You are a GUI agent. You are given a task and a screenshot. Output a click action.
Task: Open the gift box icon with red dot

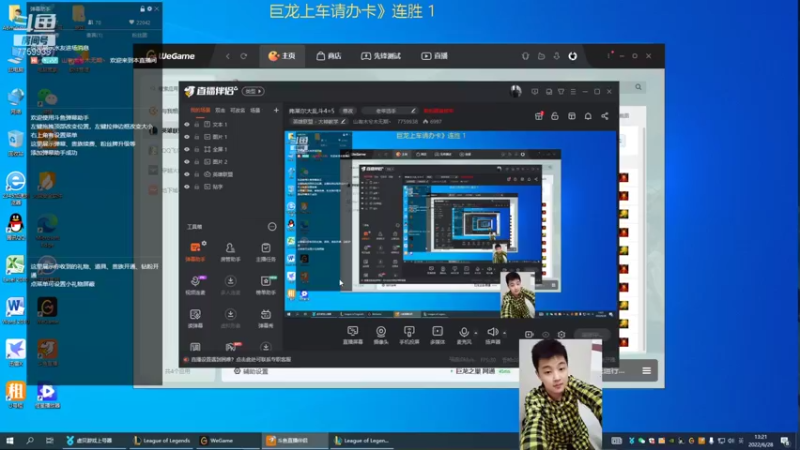tap(539, 116)
